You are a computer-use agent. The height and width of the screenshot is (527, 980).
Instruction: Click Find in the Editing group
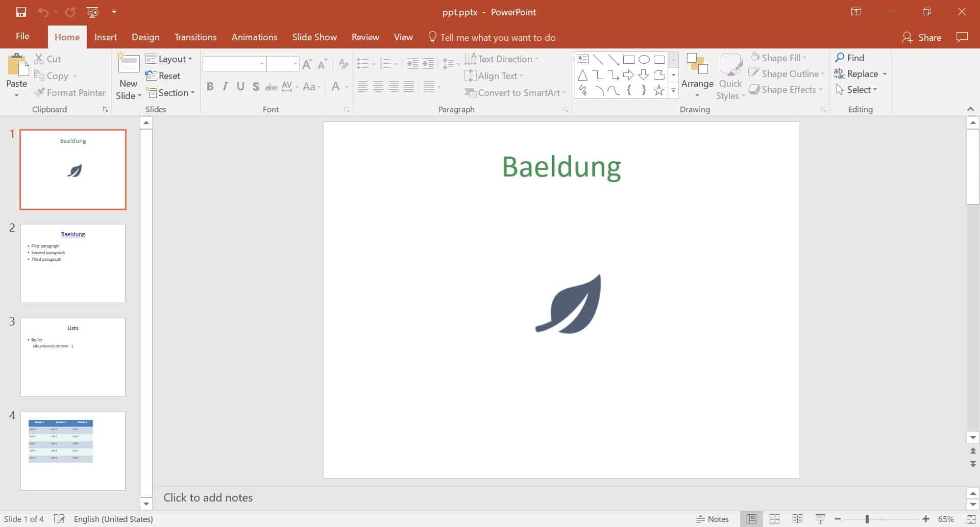click(x=849, y=58)
